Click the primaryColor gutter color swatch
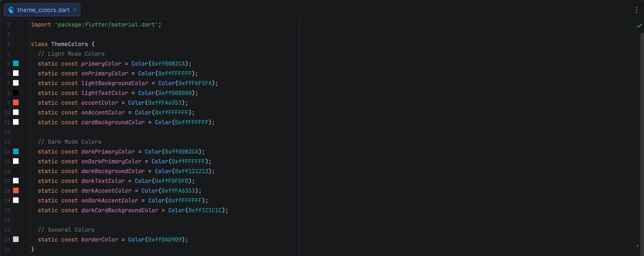The height and width of the screenshot is (256, 644). 16,63
